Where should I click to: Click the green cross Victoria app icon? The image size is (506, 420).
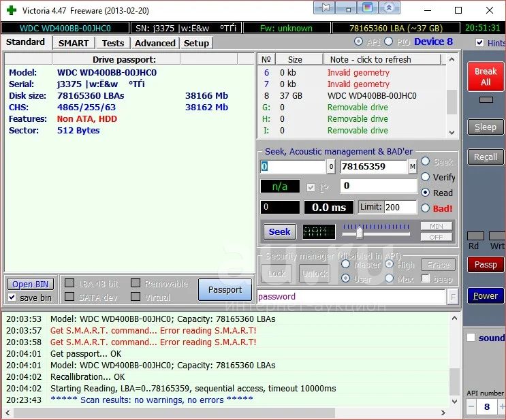[x=12, y=10]
